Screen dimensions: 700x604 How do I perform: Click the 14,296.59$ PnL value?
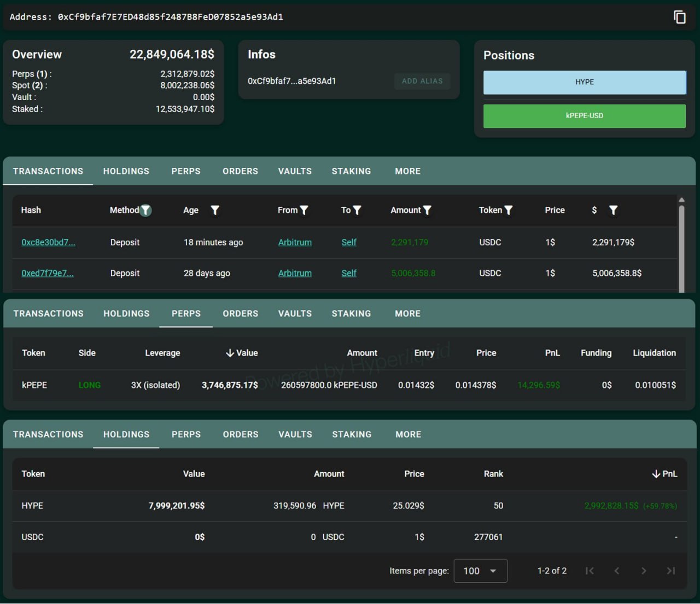click(x=539, y=385)
